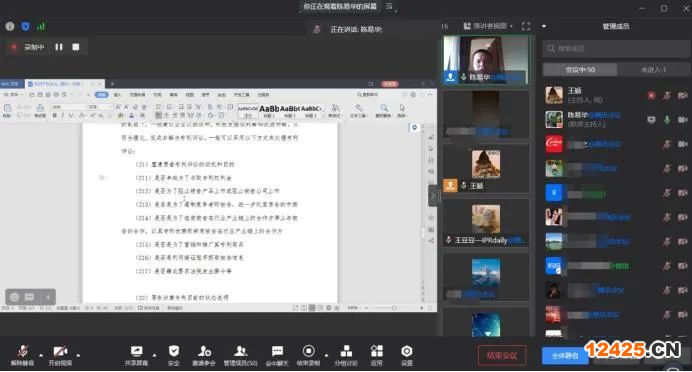Screen dimensions: 692x372
Task: Open the 应用 apps icon
Action: 376,356
